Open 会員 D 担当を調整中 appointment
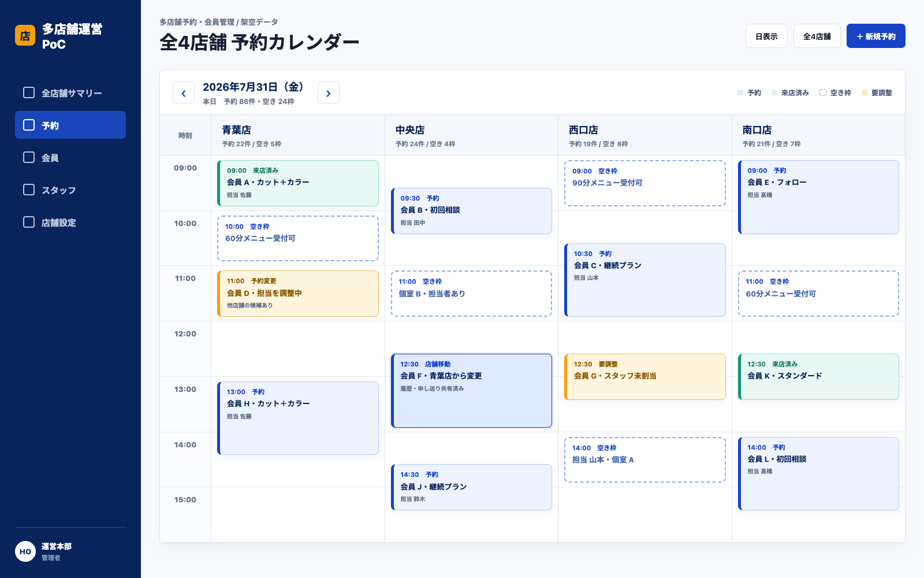The image size is (924, 578). click(x=298, y=294)
